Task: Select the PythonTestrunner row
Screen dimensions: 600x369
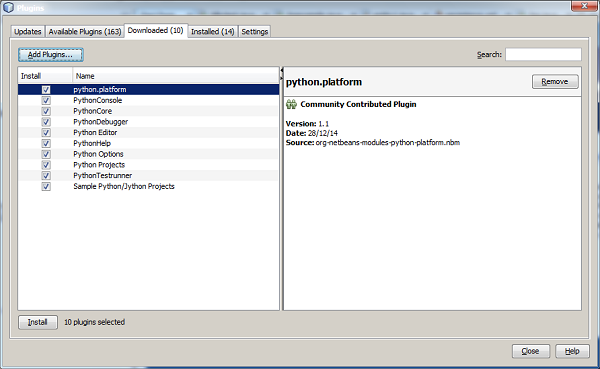Action: point(148,175)
